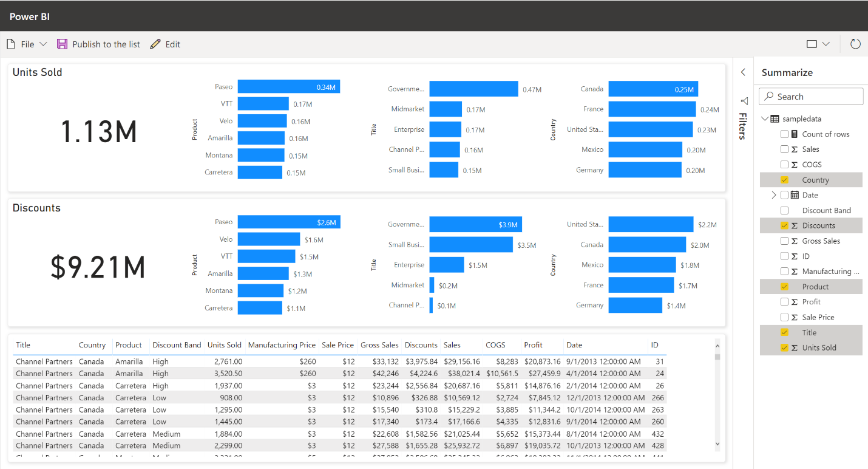Viewport: 868px width, 469px height.
Task: Expand the Date field hierarchy
Action: (x=773, y=195)
